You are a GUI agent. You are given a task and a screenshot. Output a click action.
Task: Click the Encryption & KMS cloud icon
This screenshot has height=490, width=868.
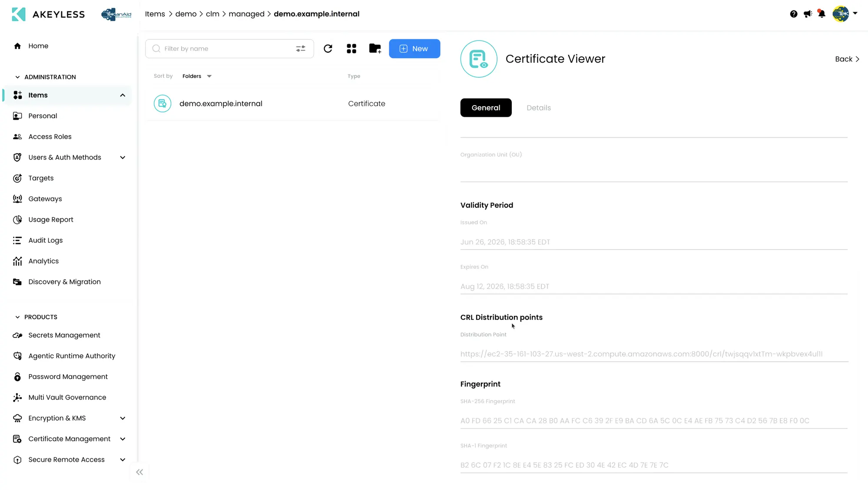(x=17, y=418)
